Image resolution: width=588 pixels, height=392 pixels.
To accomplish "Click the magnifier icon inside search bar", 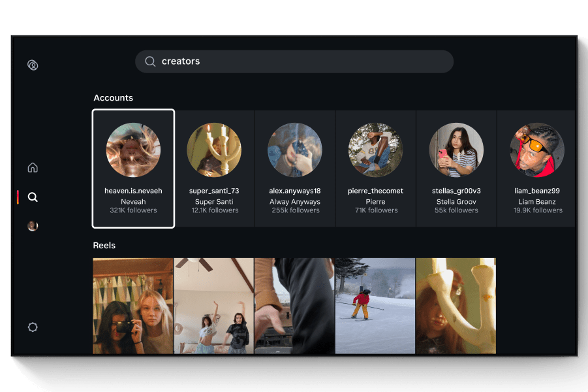I will tap(150, 61).
